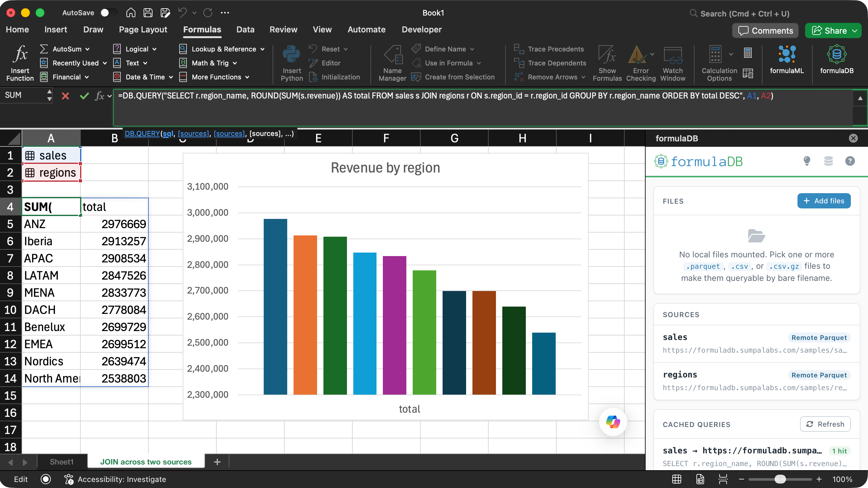Open the Lookup & Reference dropdown
Image resolution: width=868 pixels, height=488 pixels.
[222, 49]
